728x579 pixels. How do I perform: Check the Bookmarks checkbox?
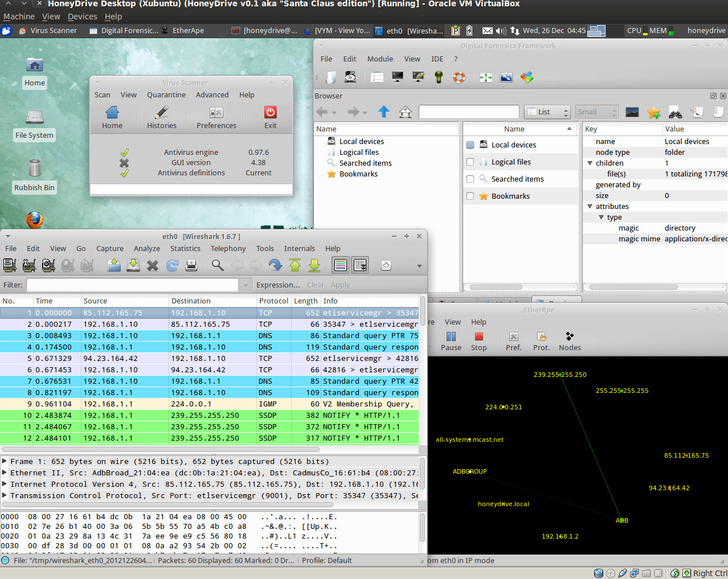[470, 196]
